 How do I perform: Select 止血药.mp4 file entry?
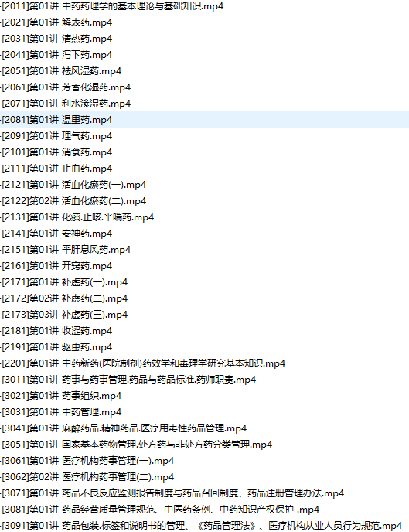click(56, 169)
